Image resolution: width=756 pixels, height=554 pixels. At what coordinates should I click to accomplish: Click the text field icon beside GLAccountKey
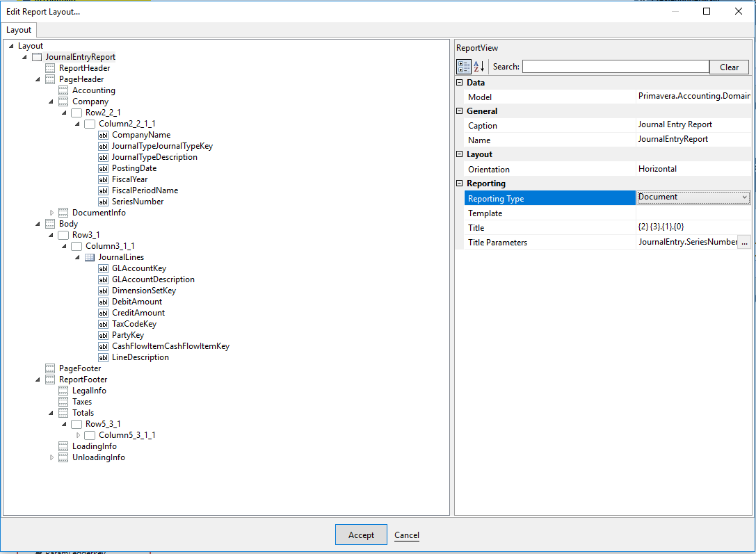[103, 268]
